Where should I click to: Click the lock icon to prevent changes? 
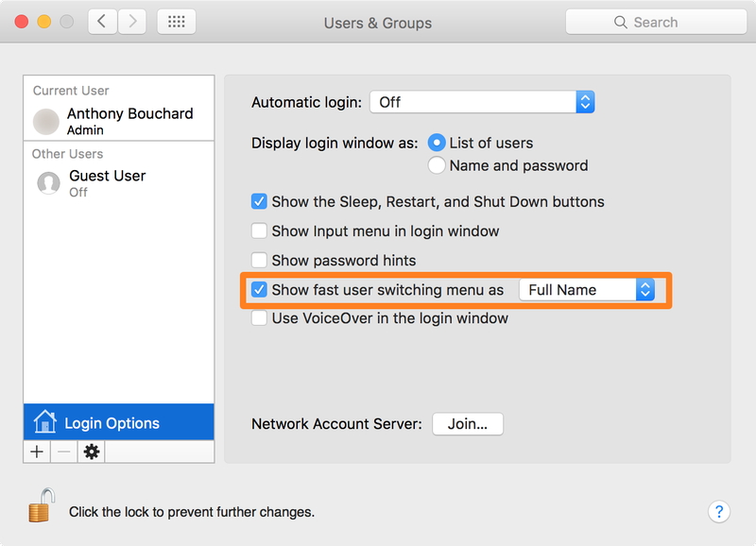tap(42, 505)
